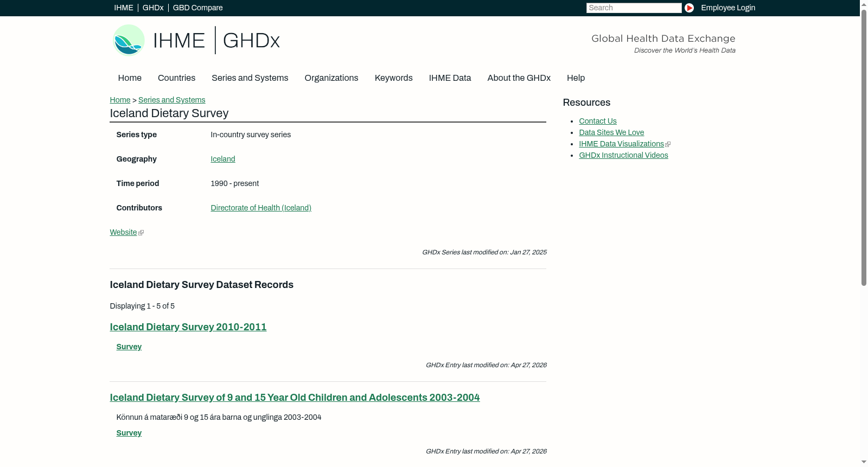Click Survey link under the 2003-2004 record
This screenshot has height=467, width=868.
[129, 433]
